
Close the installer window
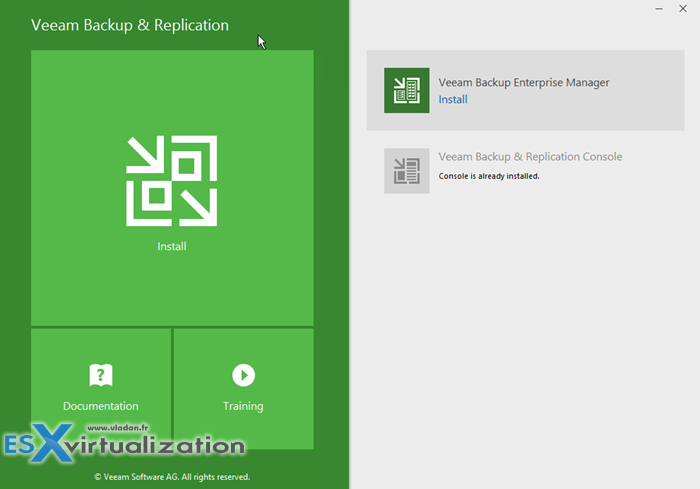point(683,8)
